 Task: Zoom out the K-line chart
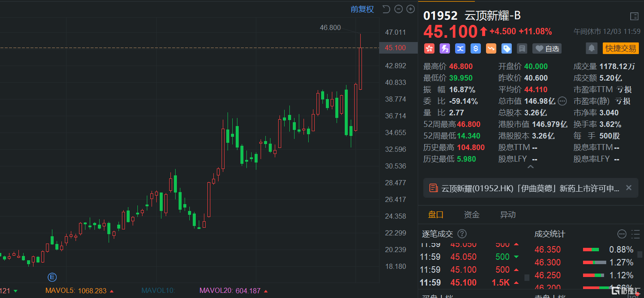[x=398, y=9]
